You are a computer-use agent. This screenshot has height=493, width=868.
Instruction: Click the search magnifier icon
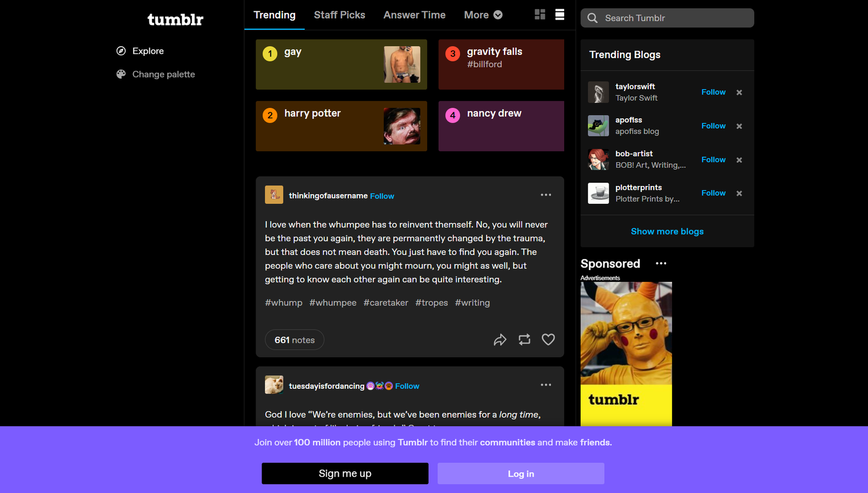coord(592,18)
